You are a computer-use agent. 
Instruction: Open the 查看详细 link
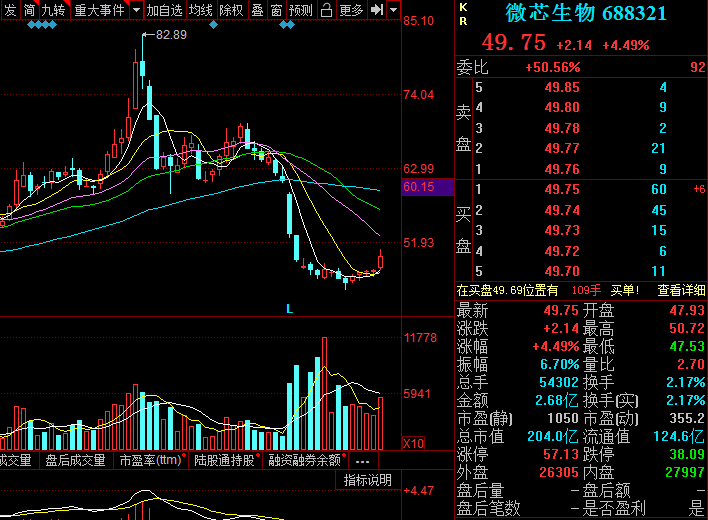pyautogui.click(x=681, y=290)
